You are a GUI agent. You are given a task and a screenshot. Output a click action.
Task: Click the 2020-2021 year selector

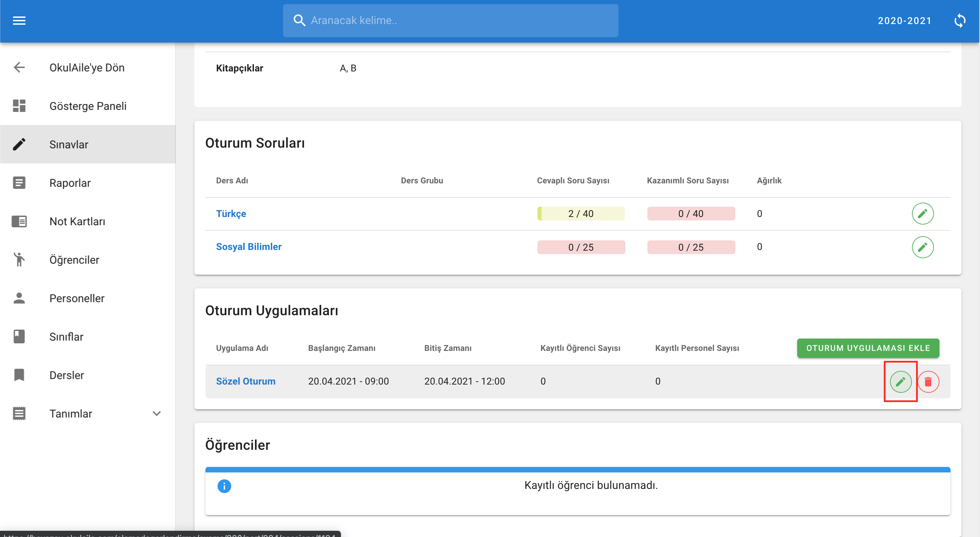coord(904,21)
